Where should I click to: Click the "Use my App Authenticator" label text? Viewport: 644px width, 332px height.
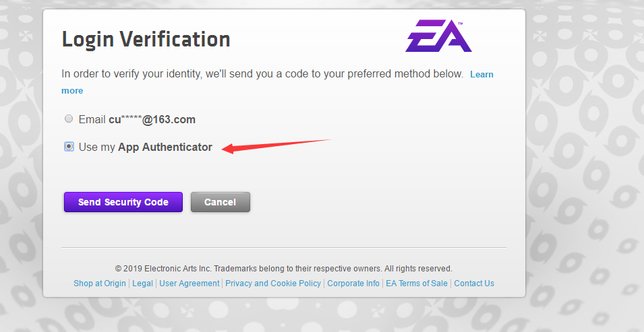coord(146,147)
